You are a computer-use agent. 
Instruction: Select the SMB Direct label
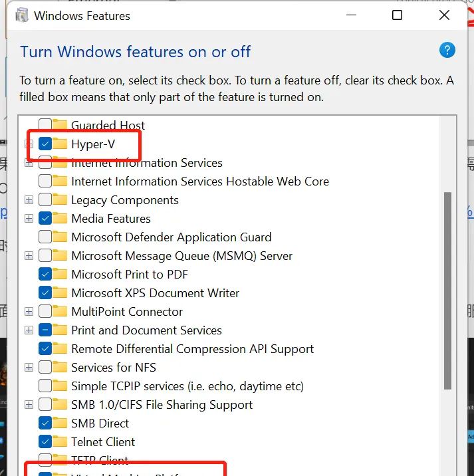pos(100,423)
